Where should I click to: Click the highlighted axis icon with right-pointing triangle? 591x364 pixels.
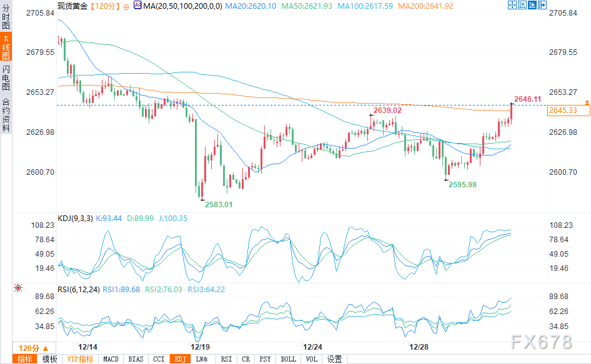(532, 5)
